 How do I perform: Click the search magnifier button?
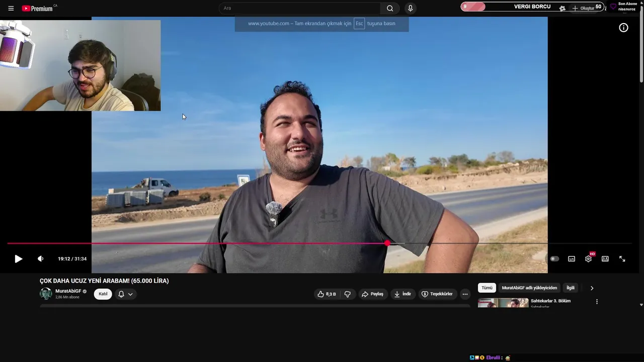tap(390, 8)
